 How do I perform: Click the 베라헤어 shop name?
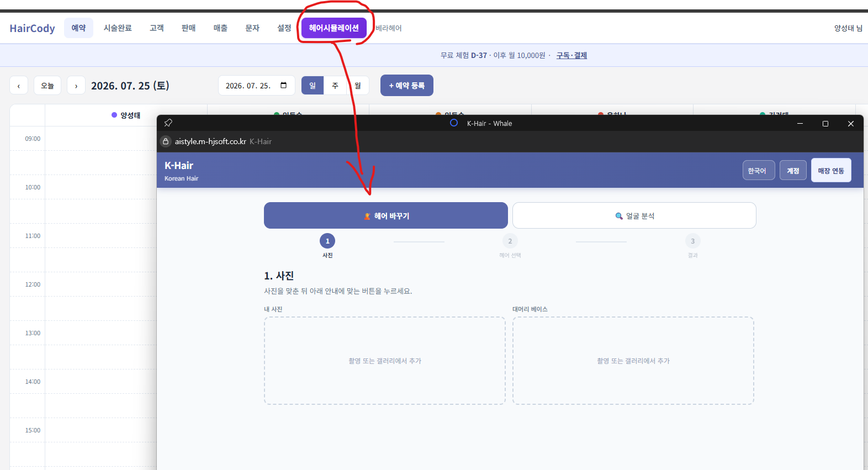389,28
